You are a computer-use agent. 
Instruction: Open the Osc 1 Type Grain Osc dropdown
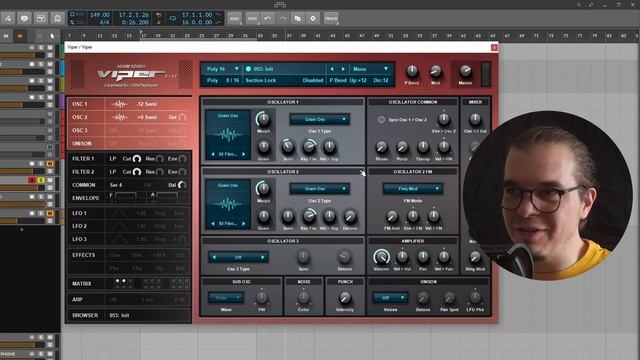point(320,119)
